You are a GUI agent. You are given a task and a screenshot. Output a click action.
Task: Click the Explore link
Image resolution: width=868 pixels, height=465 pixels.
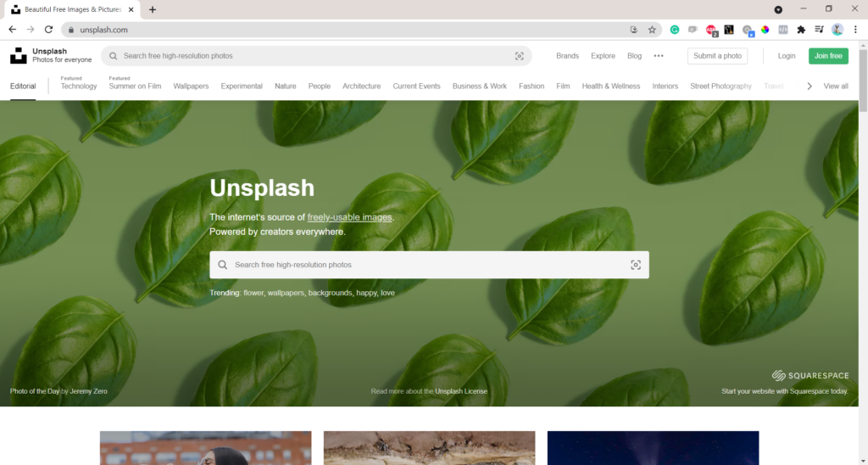tap(603, 56)
